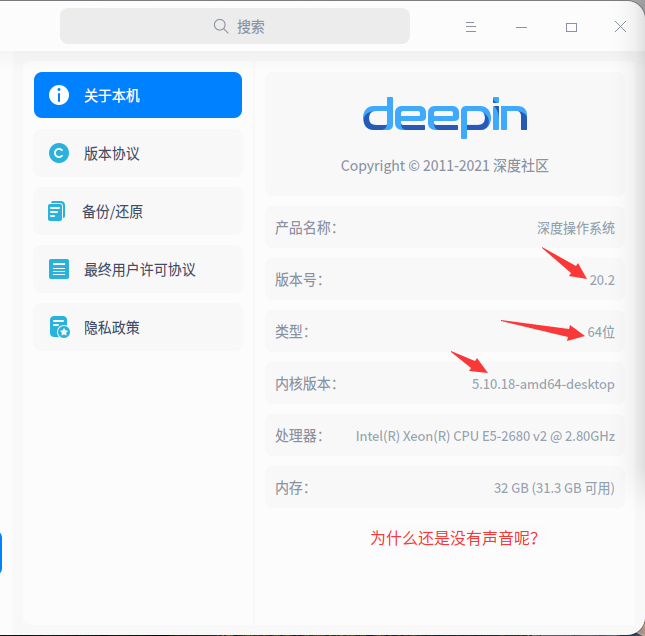
Task: Open the 备份/还原 section
Action: [138, 211]
